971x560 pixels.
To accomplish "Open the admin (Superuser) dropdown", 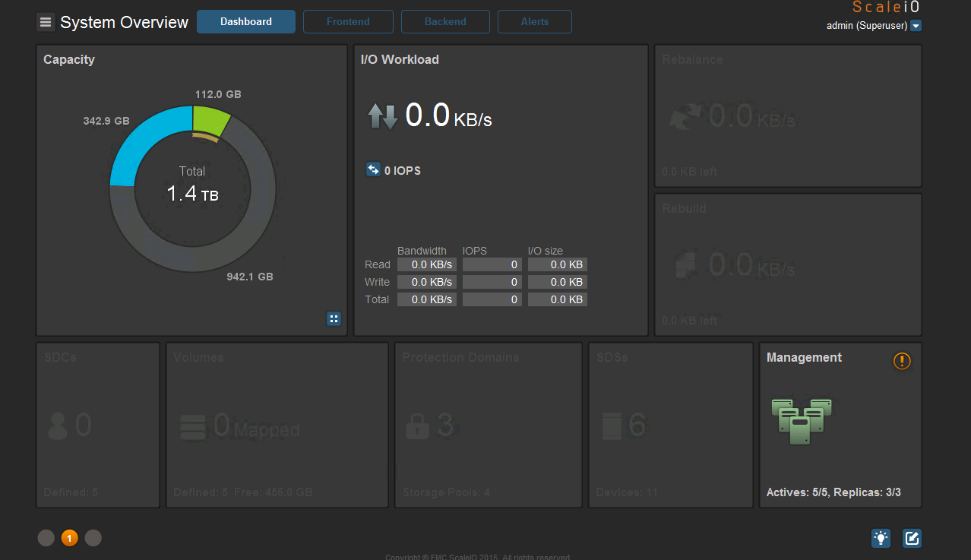I will point(916,25).
